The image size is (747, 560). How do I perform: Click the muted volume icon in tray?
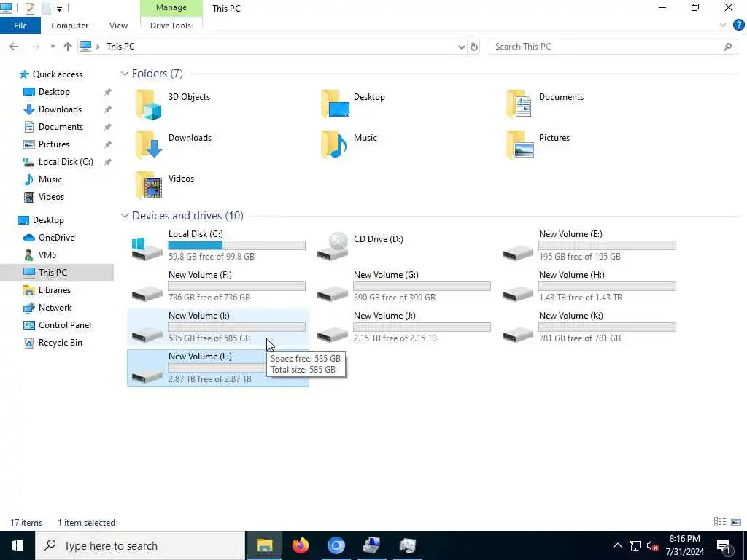pyautogui.click(x=653, y=545)
